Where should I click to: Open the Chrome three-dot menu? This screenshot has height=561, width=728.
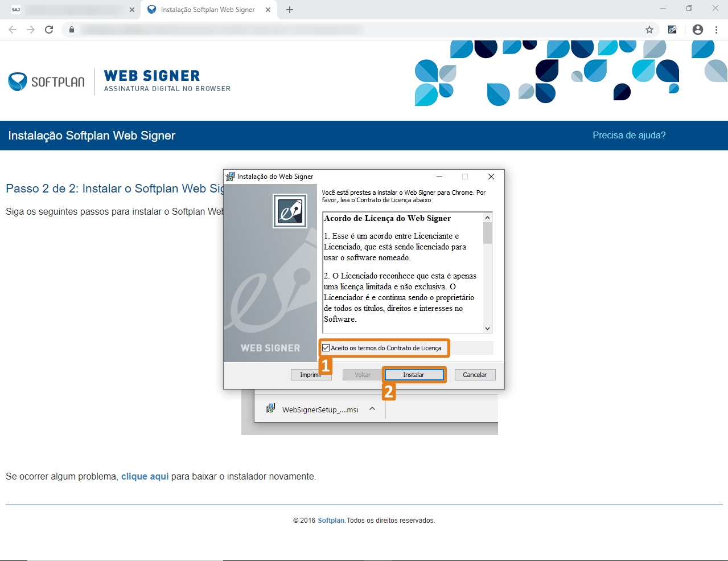pos(716,30)
